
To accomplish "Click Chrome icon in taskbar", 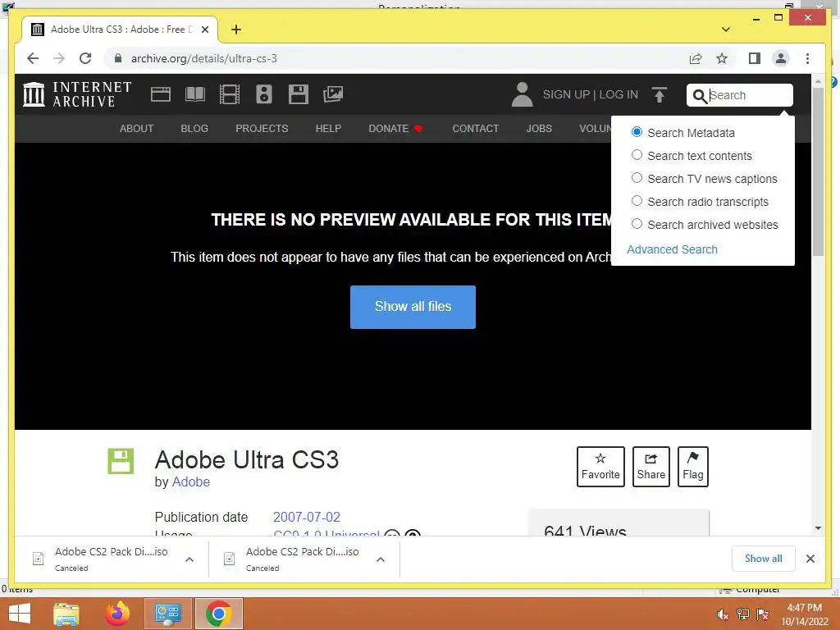I will (218, 614).
